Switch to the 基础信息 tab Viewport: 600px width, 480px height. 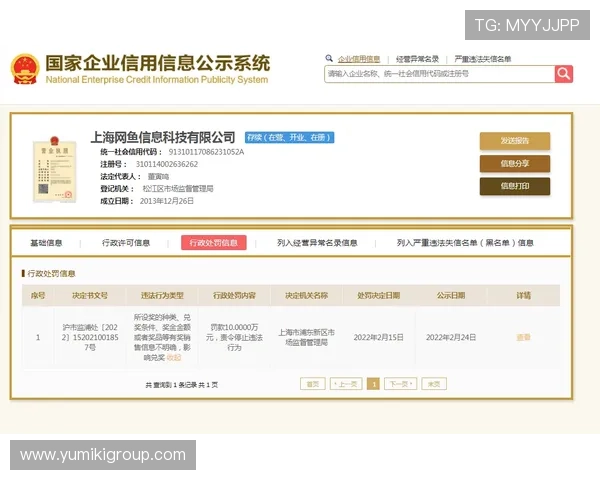(46, 243)
